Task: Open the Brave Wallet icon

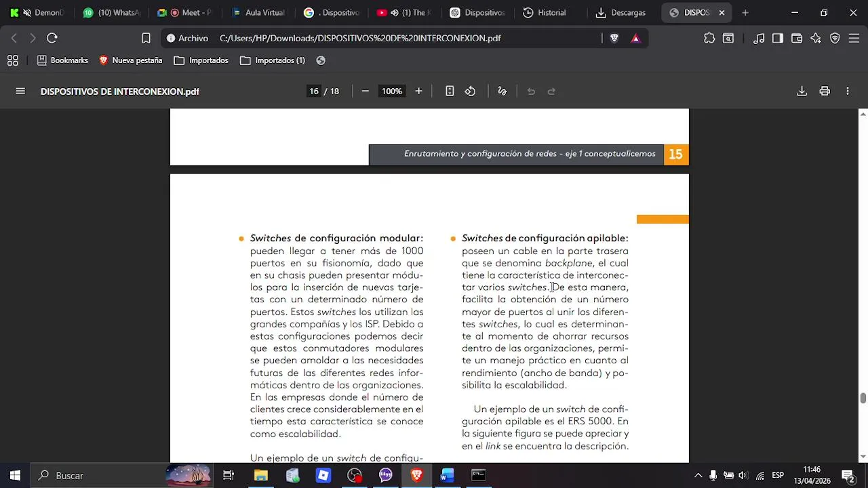Action: (x=797, y=39)
